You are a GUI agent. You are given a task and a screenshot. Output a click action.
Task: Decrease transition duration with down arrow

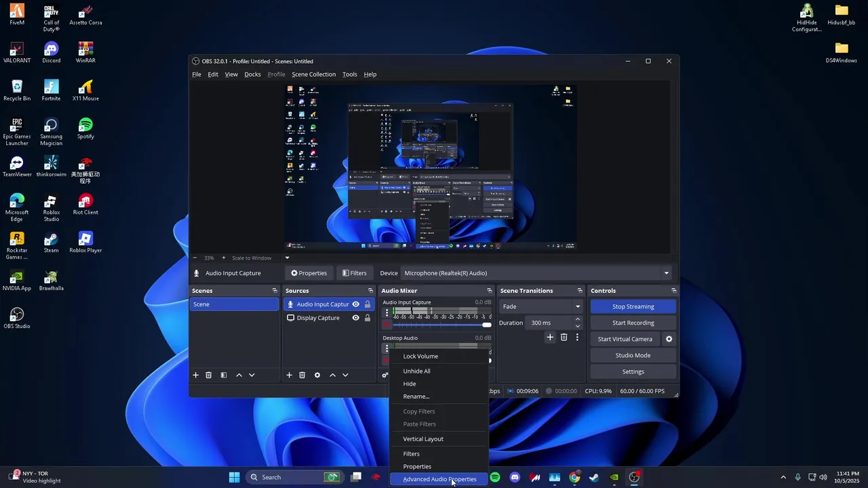578,326
